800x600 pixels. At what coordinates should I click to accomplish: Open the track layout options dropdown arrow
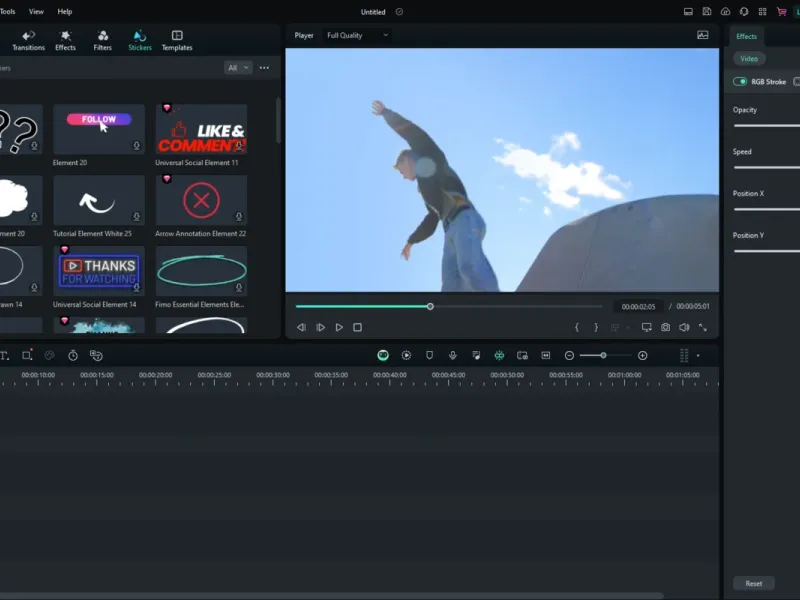tap(698, 356)
